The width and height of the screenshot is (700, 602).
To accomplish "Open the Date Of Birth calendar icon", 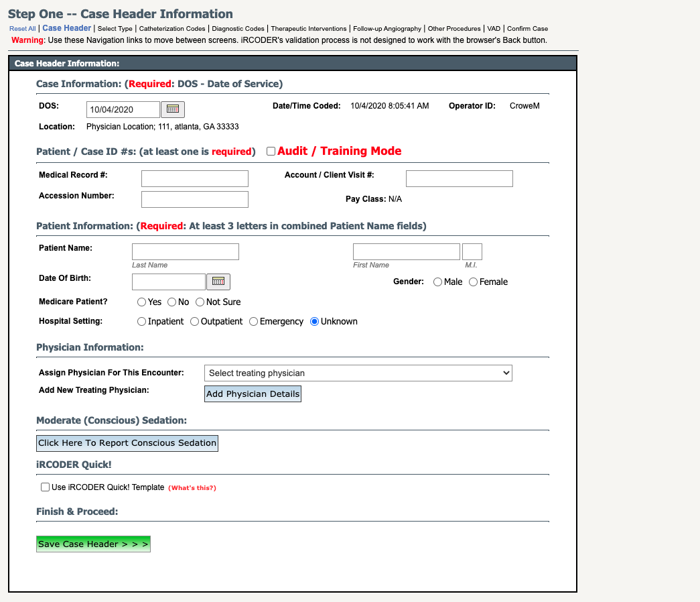I will [x=218, y=282].
